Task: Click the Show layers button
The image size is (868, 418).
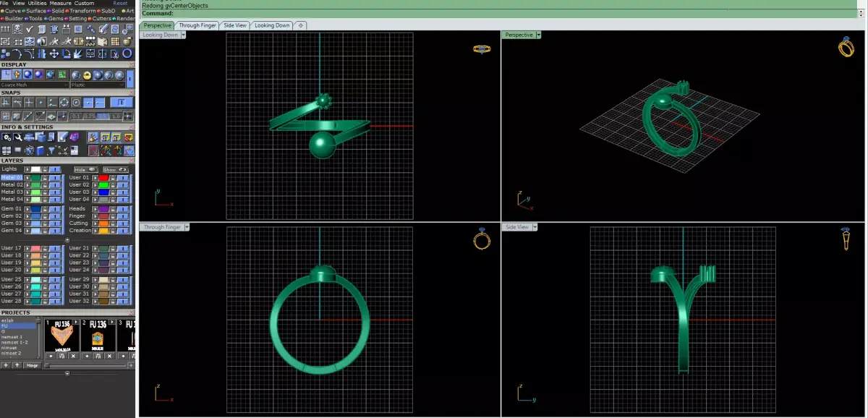Action: pos(115,169)
